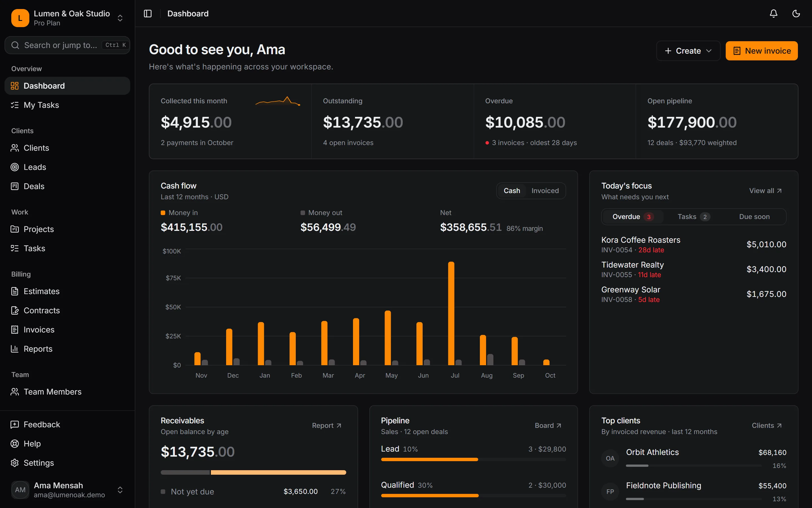The width and height of the screenshot is (812, 508).
Task: Expand the workspace switcher chevron
Action: pyautogui.click(x=120, y=18)
